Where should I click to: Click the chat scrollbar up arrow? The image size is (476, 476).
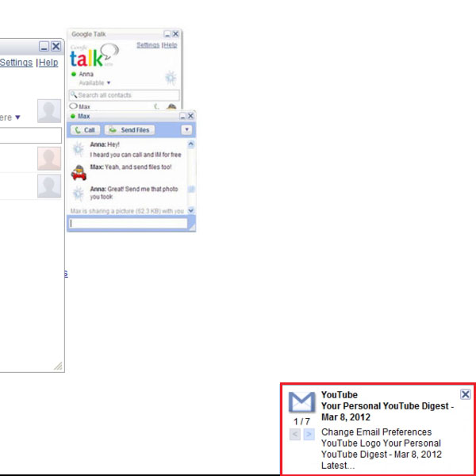click(191, 144)
